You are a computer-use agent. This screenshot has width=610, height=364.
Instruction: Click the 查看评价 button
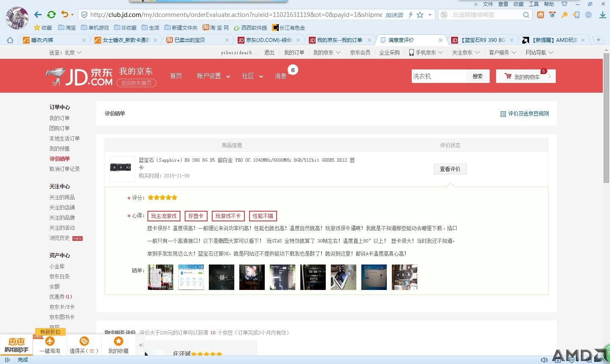point(450,169)
